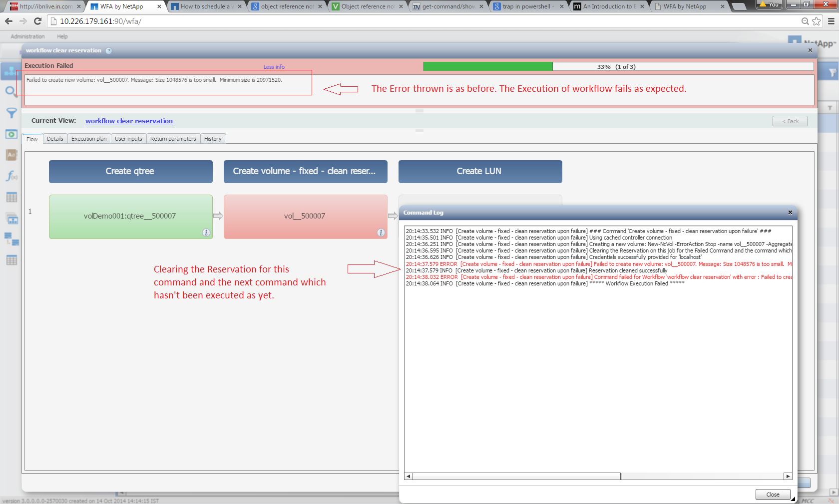Viewport: 839px width, 504px height.
Task: Close the Command Log popup with X
Action: (x=790, y=213)
